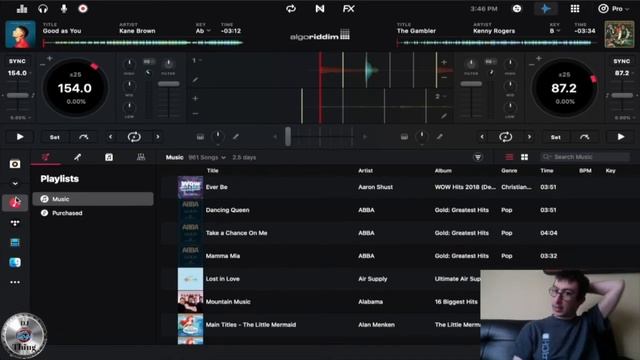Toggle SYNC on deck 2
This screenshot has width=640, height=360.
pos(622,61)
